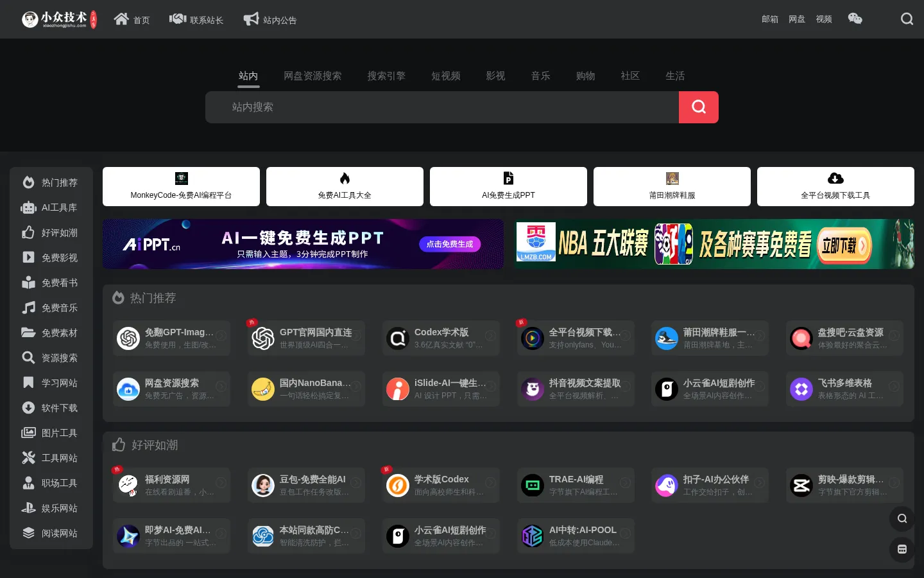The width and height of the screenshot is (924, 578).
Task: Open the 邮箱 link in header
Action: 770,19
